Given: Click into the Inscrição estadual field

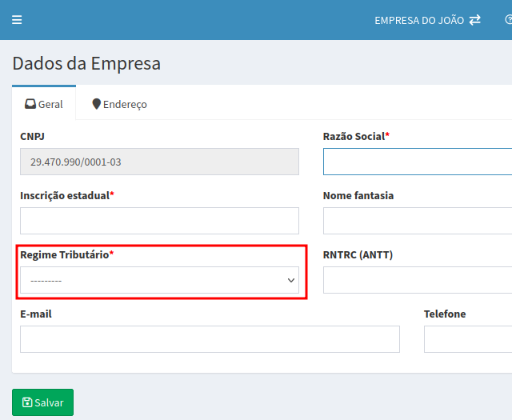Looking at the screenshot, I should [159, 221].
